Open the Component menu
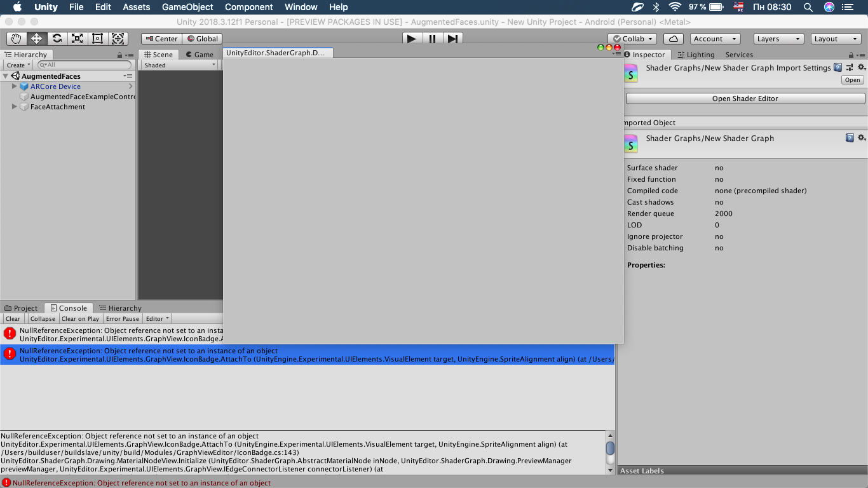Viewport: 868px width, 488px height. click(x=249, y=7)
